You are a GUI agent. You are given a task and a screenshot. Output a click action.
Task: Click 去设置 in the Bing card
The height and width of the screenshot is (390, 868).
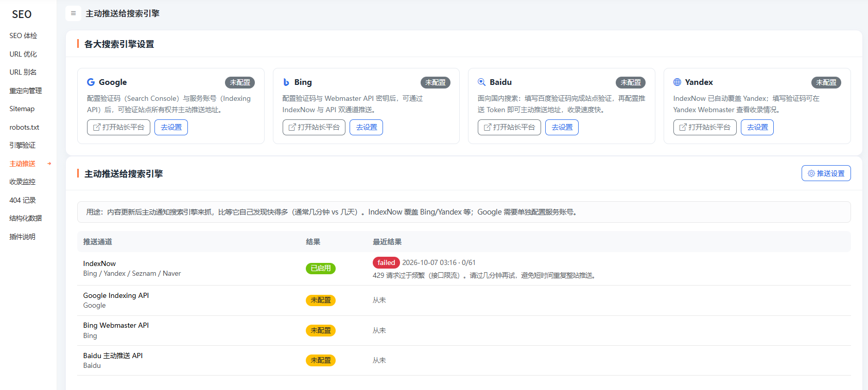click(367, 127)
